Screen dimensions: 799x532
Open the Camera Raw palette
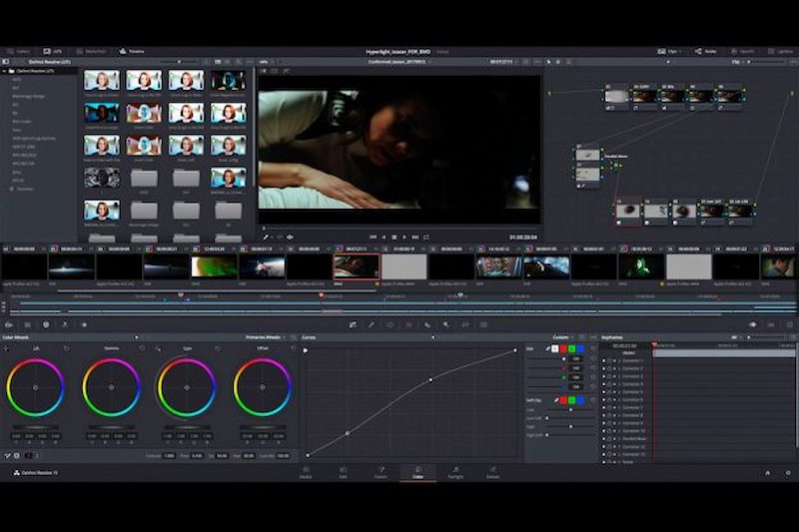[9, 324]
